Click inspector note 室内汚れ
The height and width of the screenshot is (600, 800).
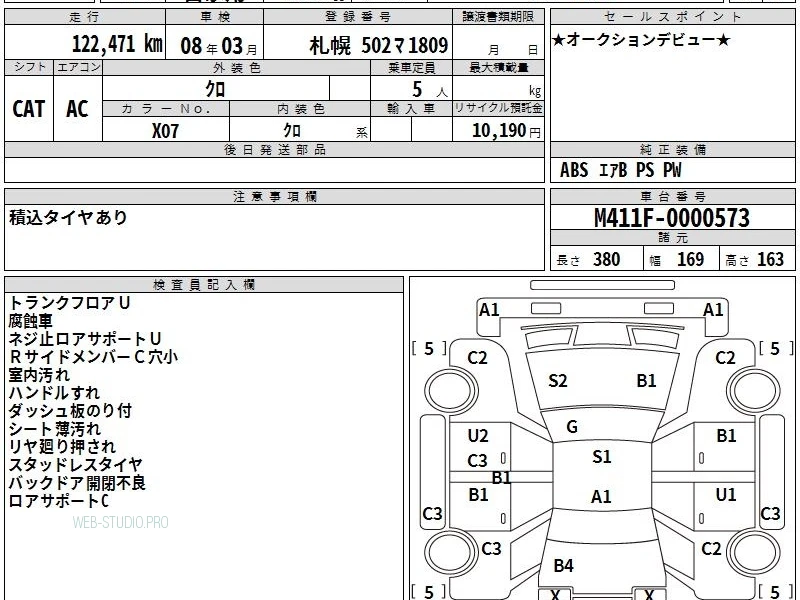point(39,375)
